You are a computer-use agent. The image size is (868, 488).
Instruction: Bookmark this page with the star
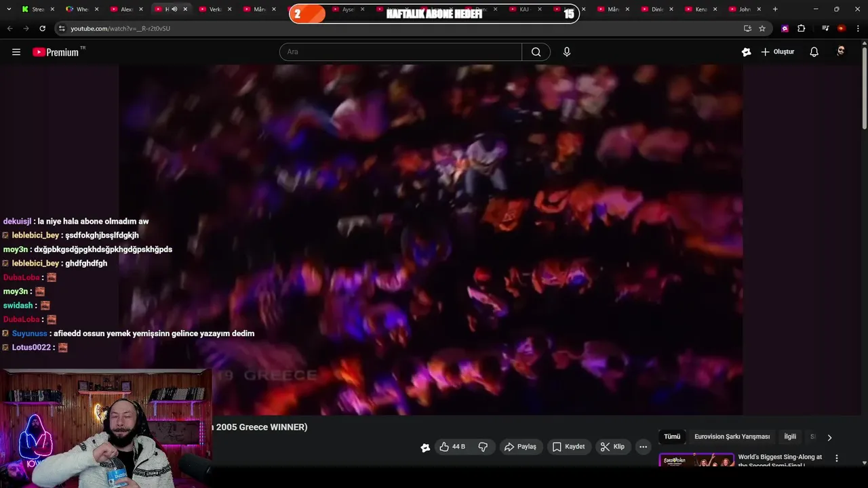[762, 28]
